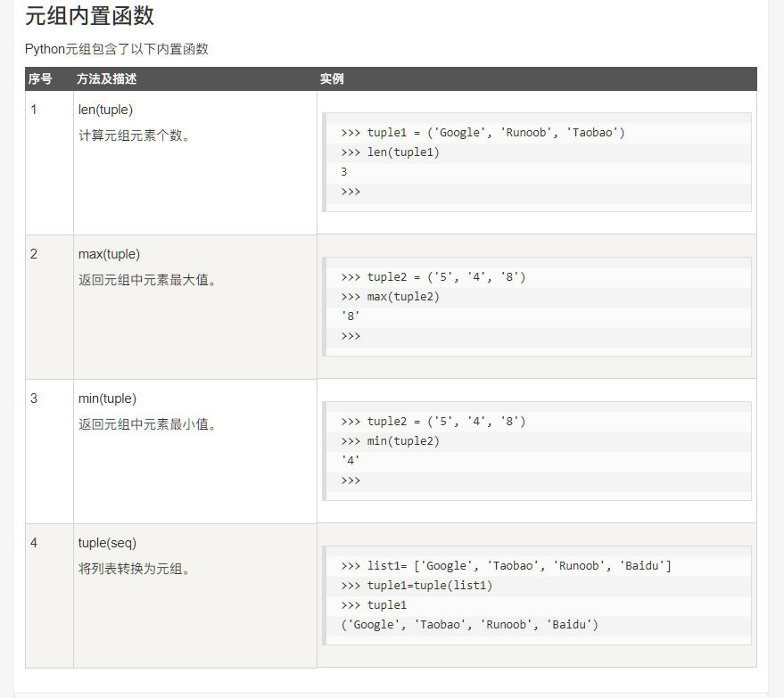This screenshot has height=698, width=784.
Task: Click the description 计算元组元素个数。
Action: 134,135
